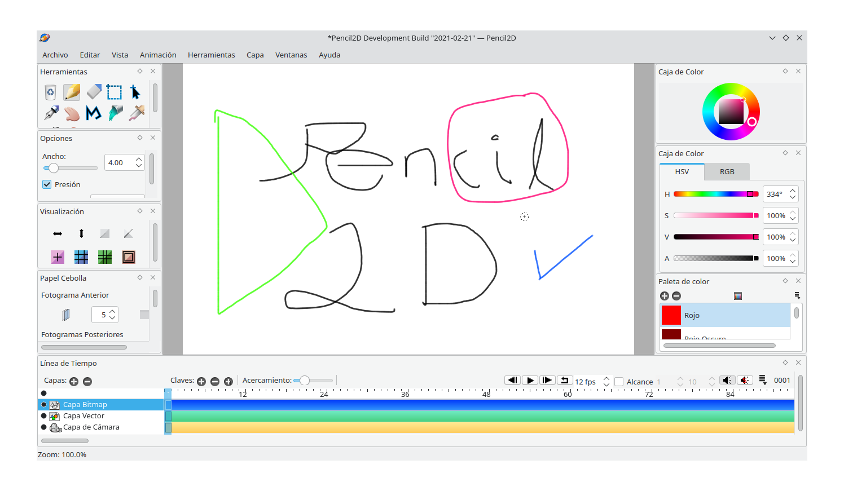The width and height of the screenshot is (844, 504).
Task: Toggle visibility of Capa Vector layer
Action: pos(44,416)
